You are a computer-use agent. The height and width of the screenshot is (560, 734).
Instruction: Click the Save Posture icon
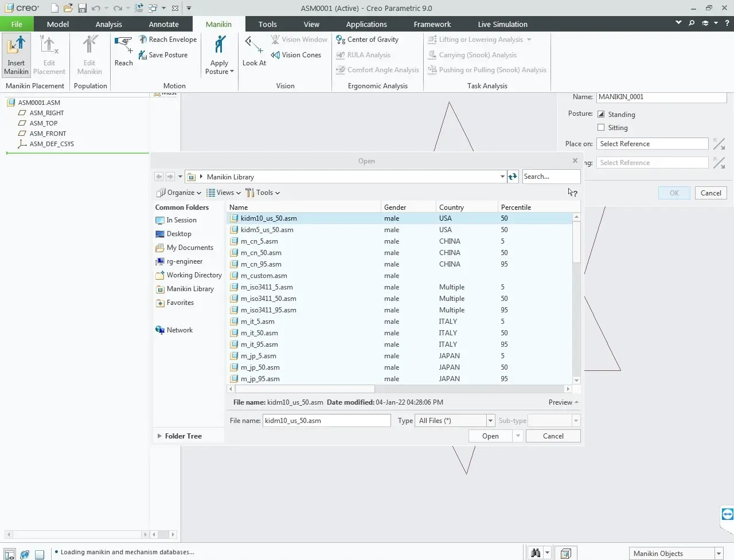[x=143, y=55]
